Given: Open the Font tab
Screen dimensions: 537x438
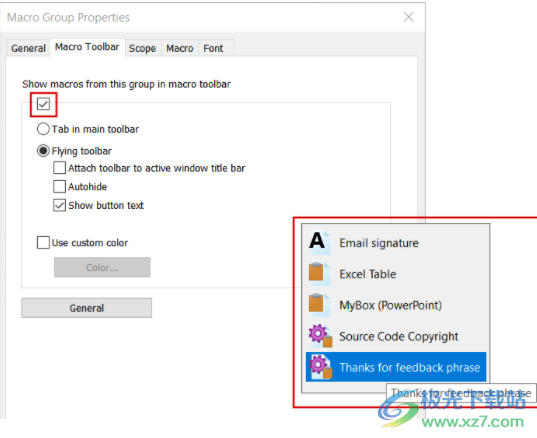Looking at the screenshot, I should click(213, 48).
